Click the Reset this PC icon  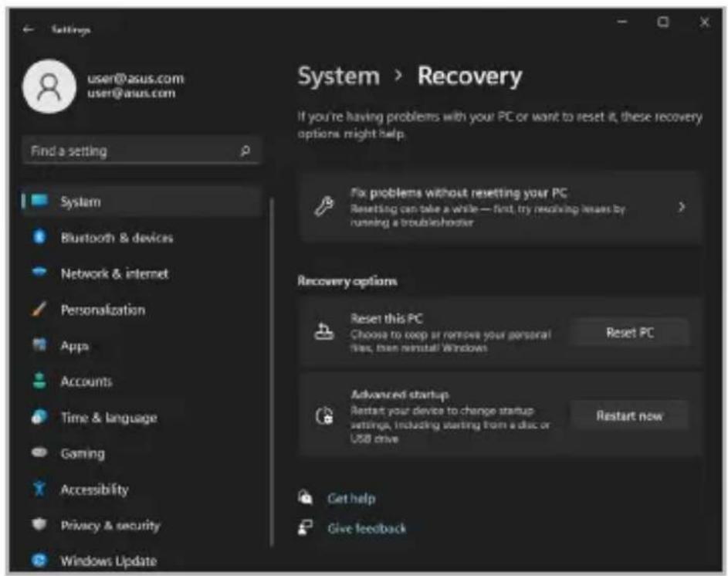click(324, 332)
